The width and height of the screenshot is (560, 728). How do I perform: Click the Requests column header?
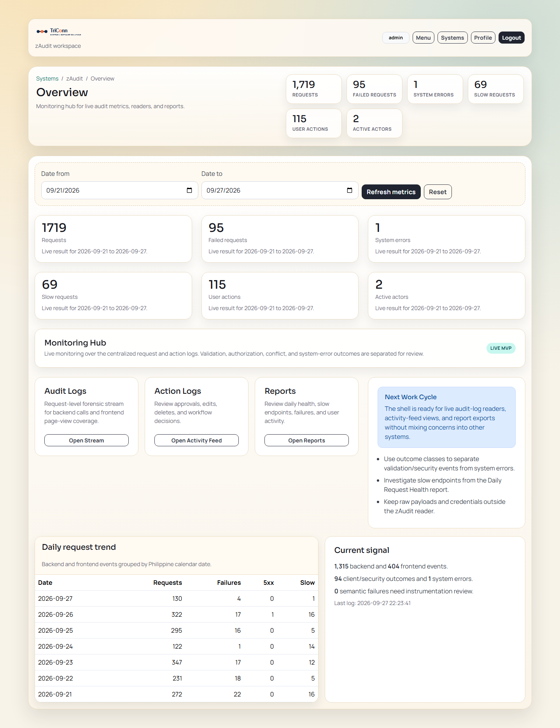tap(168, 583)
